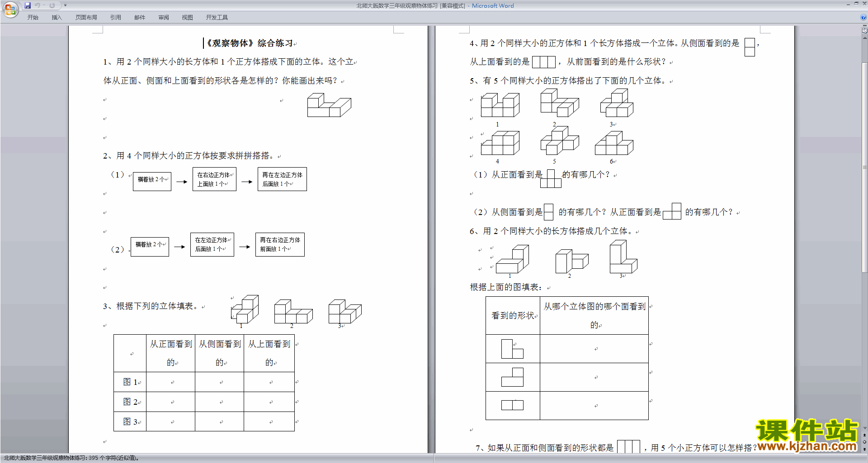Switch to the 视图 tab

(188, 18)
